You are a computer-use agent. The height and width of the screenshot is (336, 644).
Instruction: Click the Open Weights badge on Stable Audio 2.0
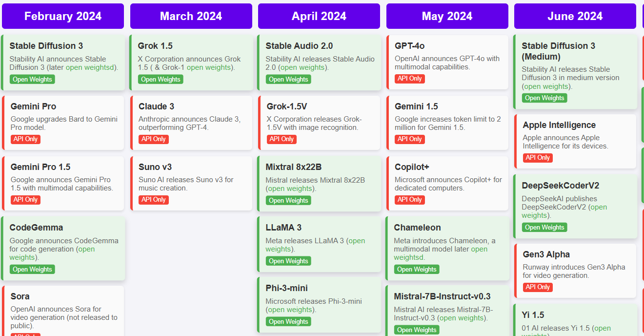pos(288,79)
